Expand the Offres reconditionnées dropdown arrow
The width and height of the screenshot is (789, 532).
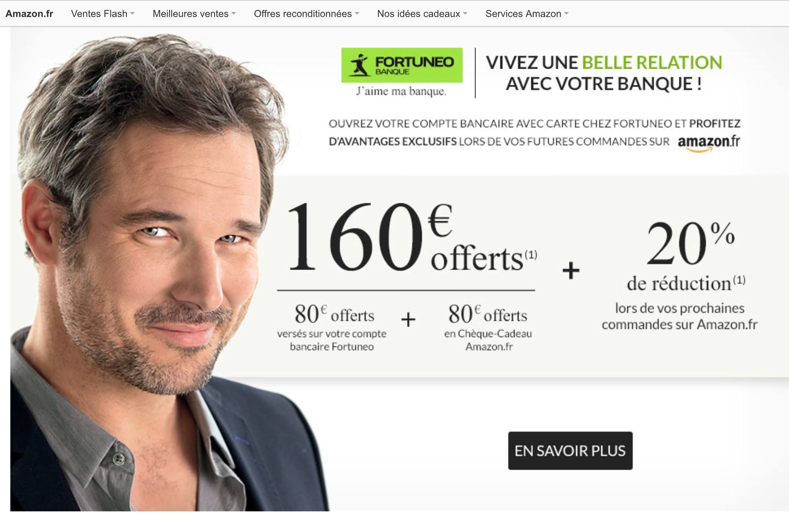click(x=357, y=13)
